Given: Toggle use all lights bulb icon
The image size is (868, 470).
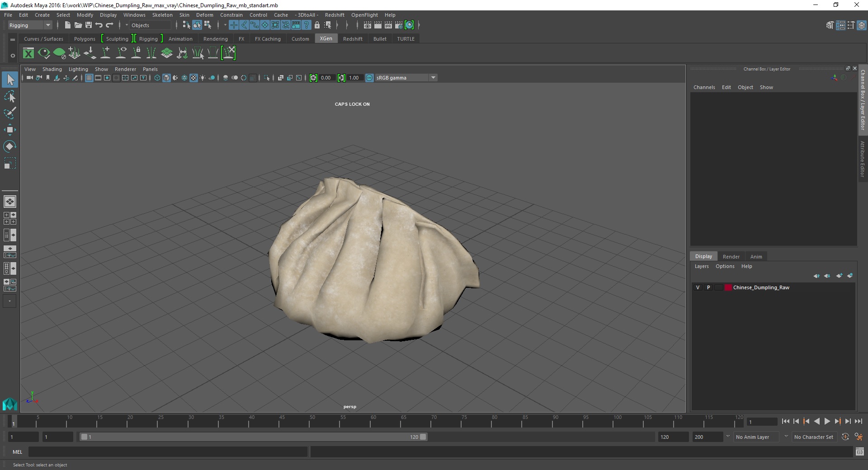Looking at the screenshot, I should coord(203,78).
